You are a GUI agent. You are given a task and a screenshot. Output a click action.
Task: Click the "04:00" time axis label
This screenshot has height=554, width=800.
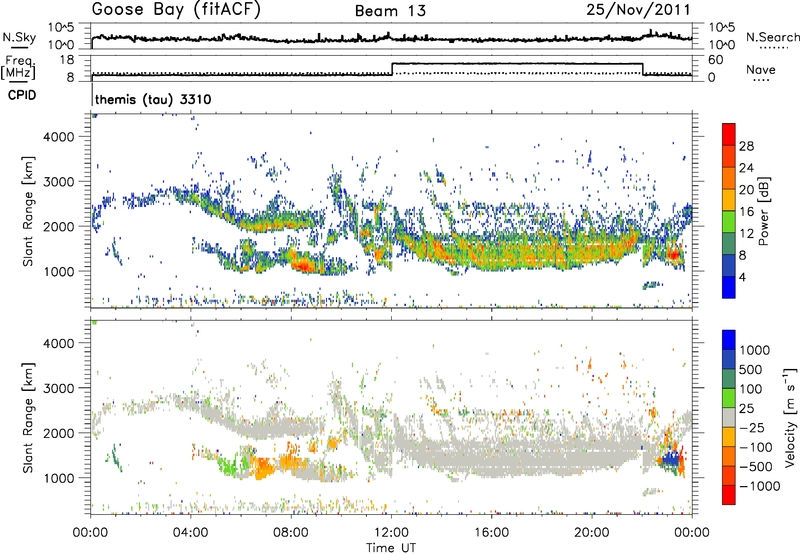[x=190, y=533]
